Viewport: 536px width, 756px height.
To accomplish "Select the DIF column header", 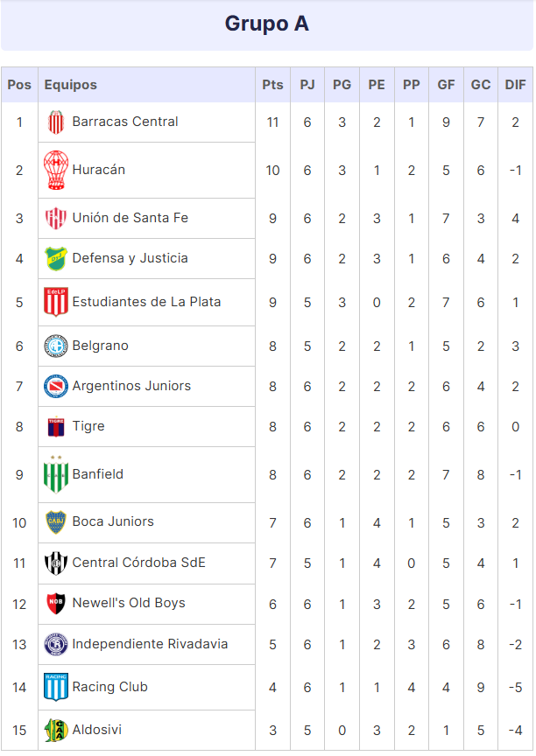I will (515, 85).
